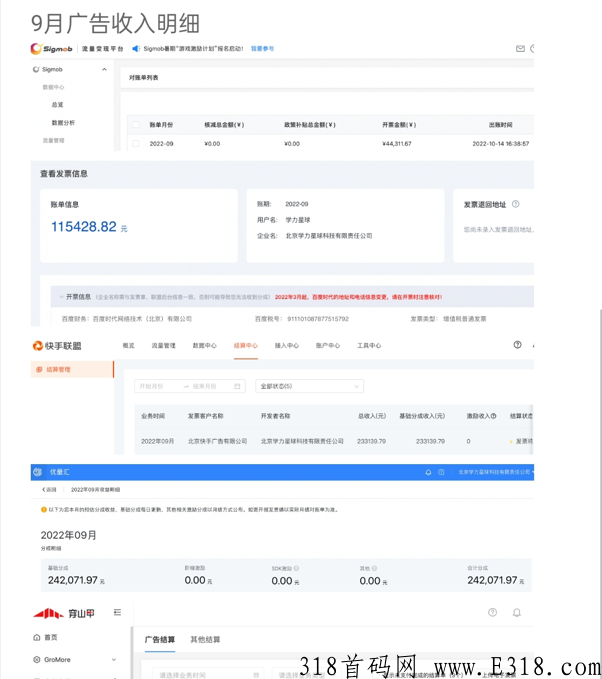Click the 2022年09月 settlement row cell
The image size is (602, 679).
[157, 441]
